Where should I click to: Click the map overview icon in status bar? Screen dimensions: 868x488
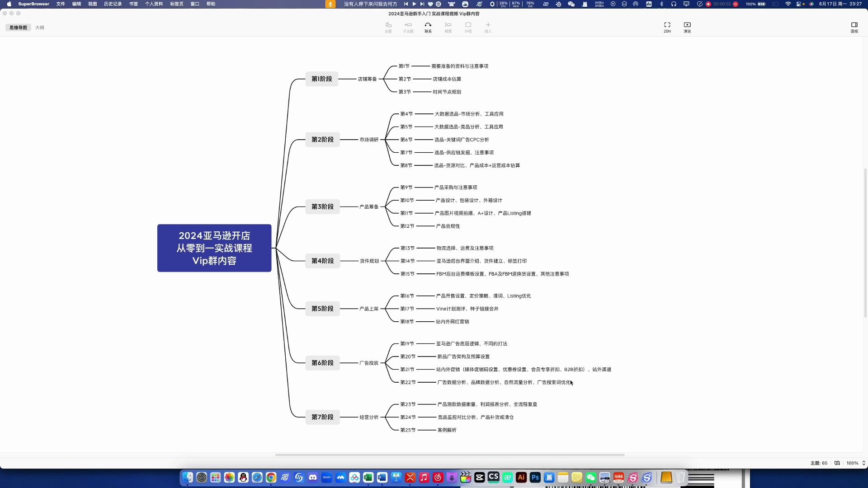(837, 463)
